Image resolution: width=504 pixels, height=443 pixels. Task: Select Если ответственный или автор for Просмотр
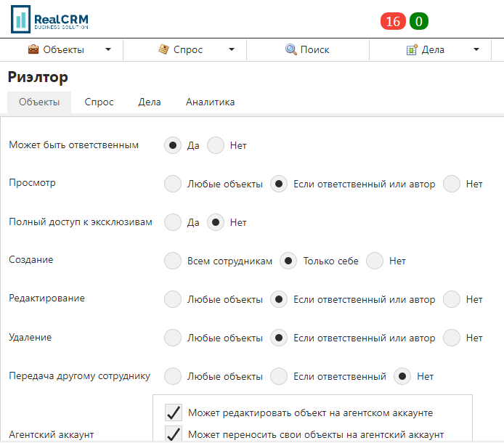[x=279, y=184]
